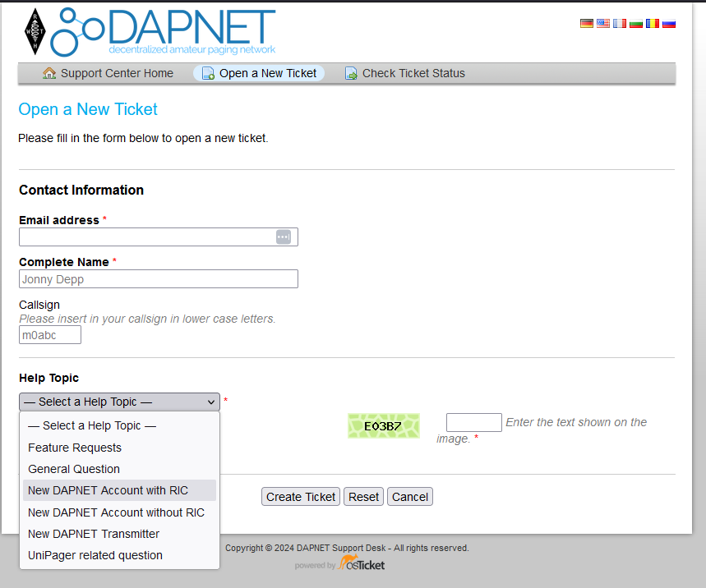Image resolution: width=706 pixels, height=588 pixels.
Task: Click the Reset button
Action: [363, 497]
